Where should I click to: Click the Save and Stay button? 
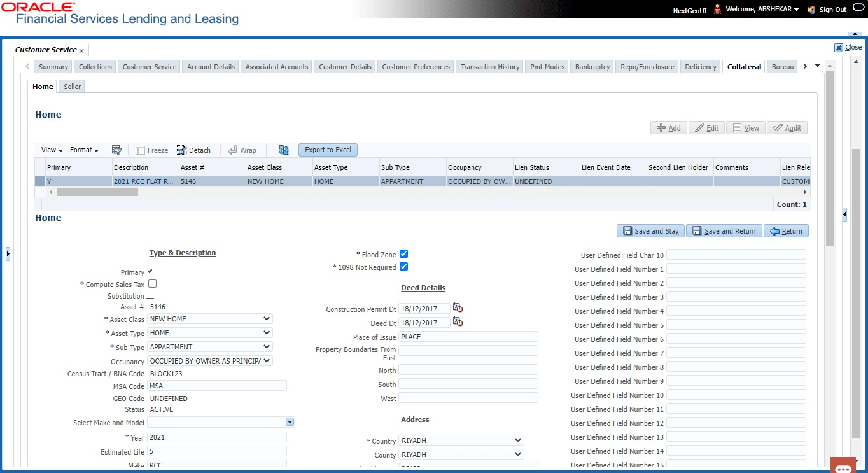click(x=650, y=231)
